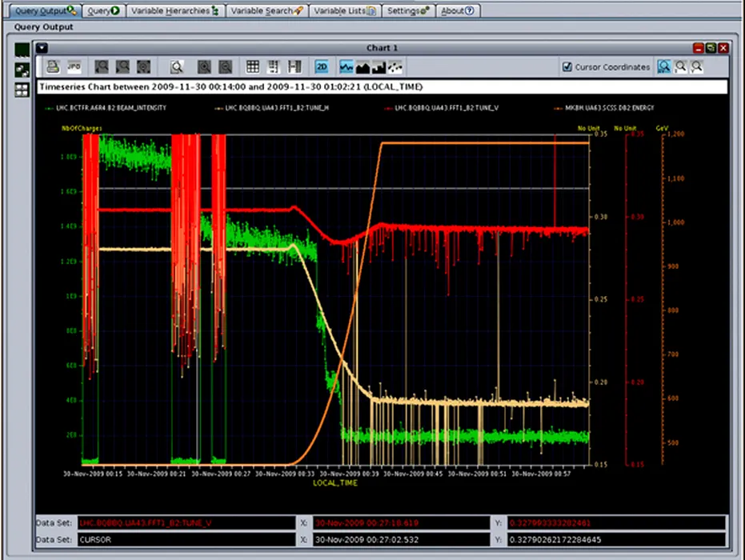Click the cursor X time value field
Viewport: 745px width, 560px height.
401,539
